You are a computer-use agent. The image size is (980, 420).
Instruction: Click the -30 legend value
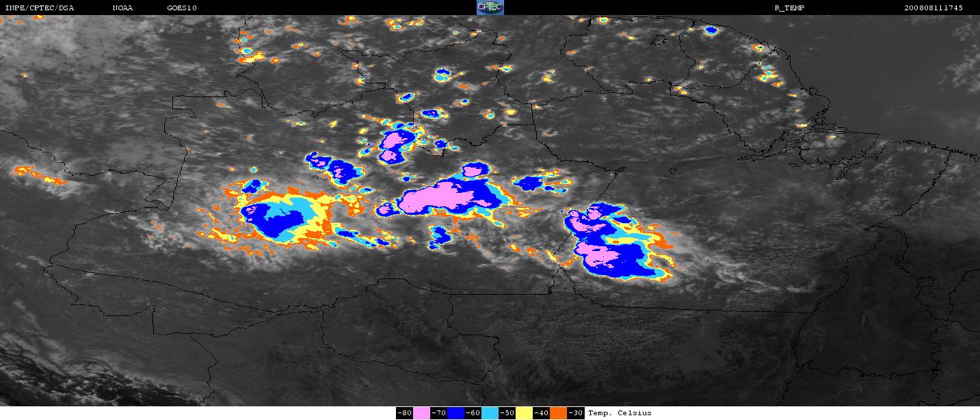click(576, 413)
